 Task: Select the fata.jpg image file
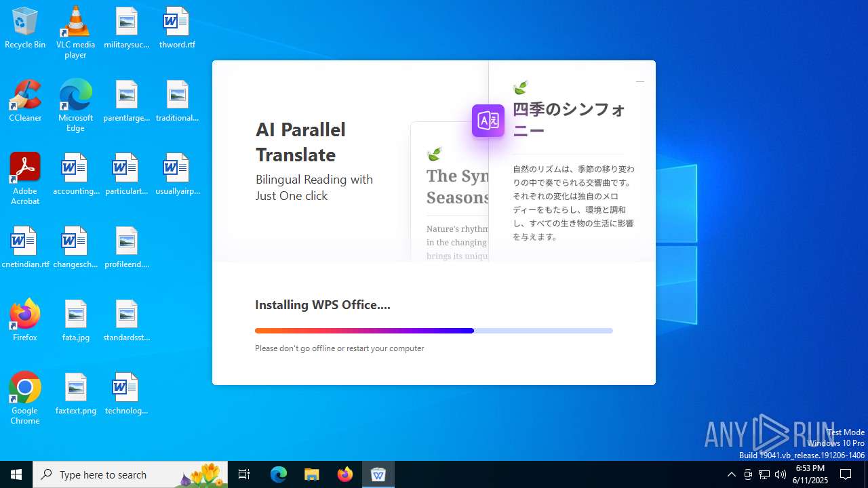[x=75, y=321]
